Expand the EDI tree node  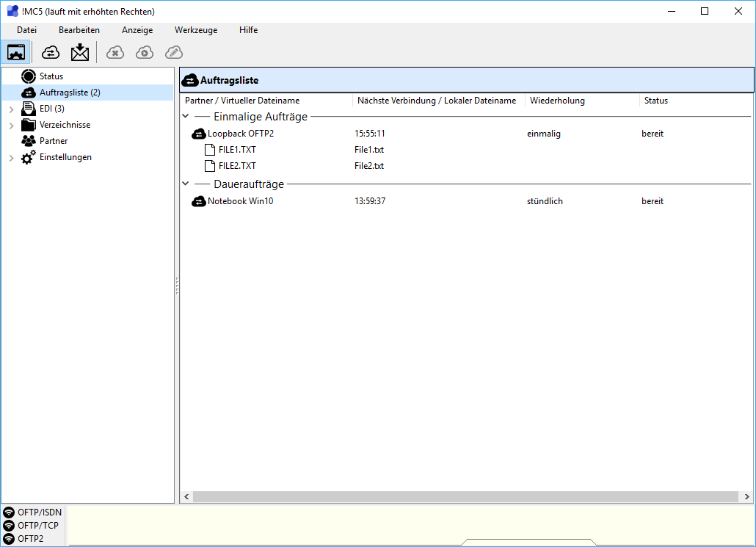pyautogui.click(x=11, y=109)
